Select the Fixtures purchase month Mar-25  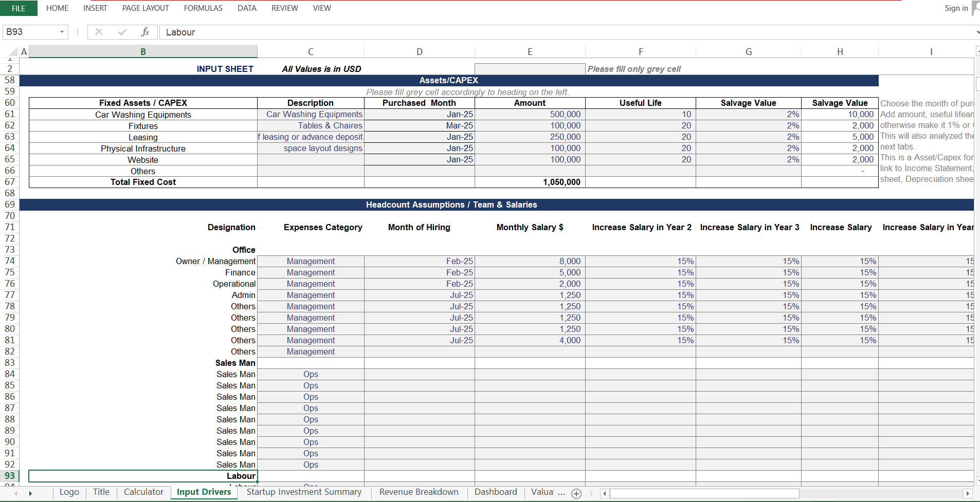419,125
